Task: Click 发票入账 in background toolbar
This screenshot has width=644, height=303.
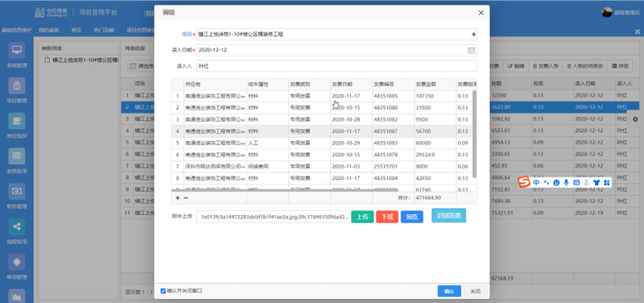Action: [546, 66]
